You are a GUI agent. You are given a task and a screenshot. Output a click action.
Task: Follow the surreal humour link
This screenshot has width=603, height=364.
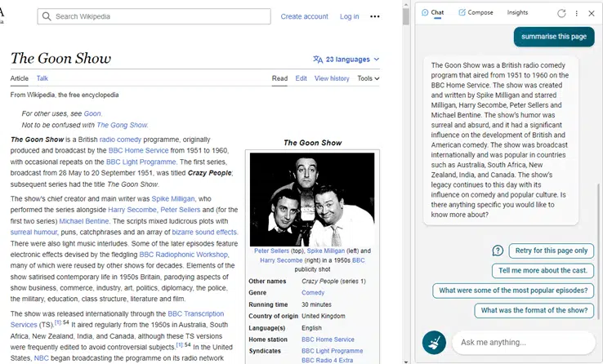(33, 233)
